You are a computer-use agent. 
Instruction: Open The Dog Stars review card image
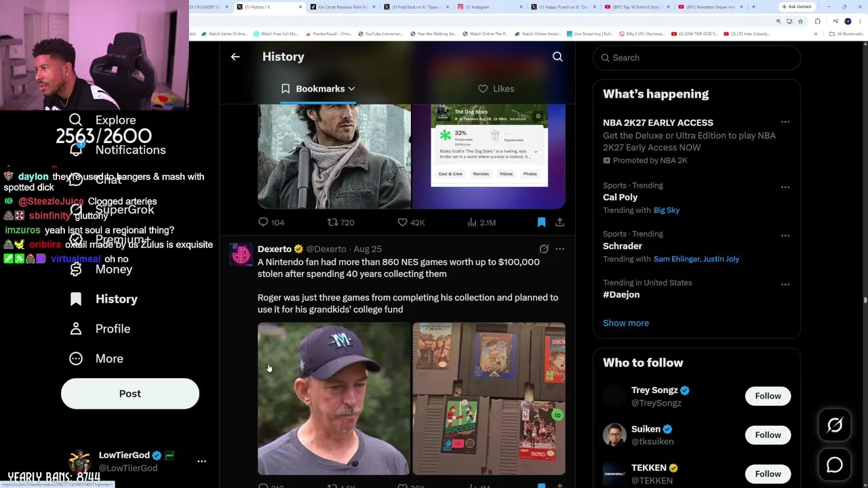pos(489,157)
